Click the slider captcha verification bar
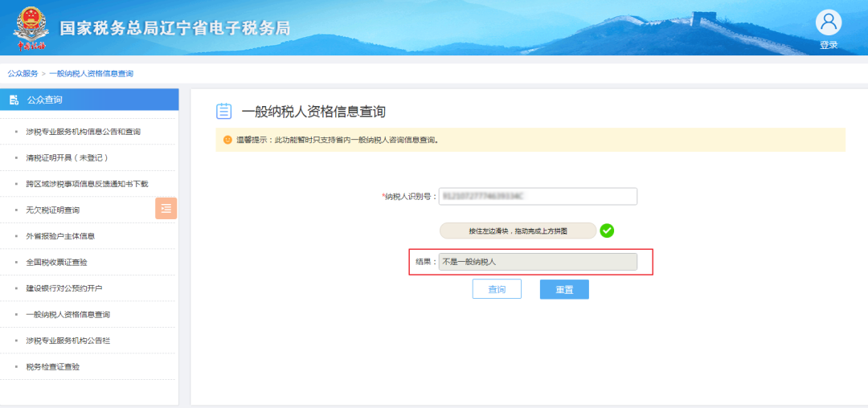The width and height of the screenshot is (868, 408). (518, 231)
